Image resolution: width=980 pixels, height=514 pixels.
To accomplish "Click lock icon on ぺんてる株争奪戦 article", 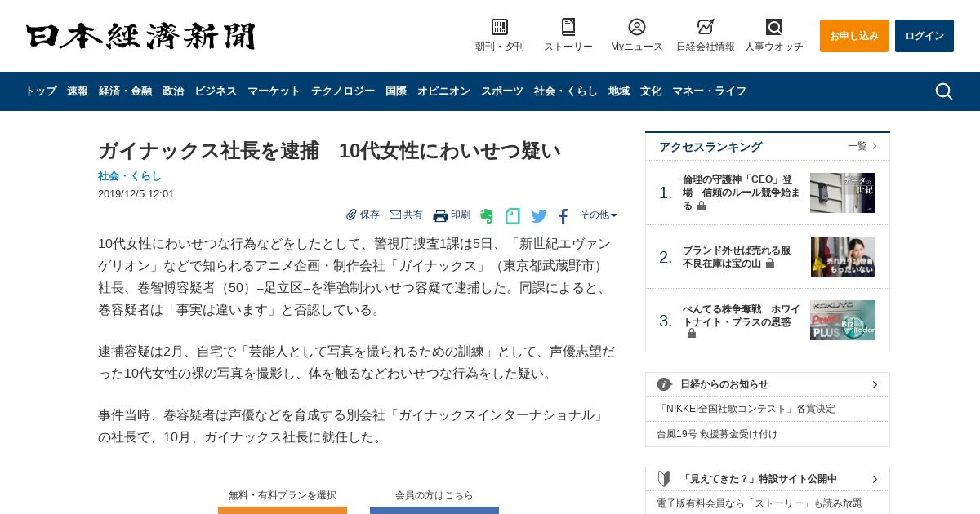I will click(692, 334).
